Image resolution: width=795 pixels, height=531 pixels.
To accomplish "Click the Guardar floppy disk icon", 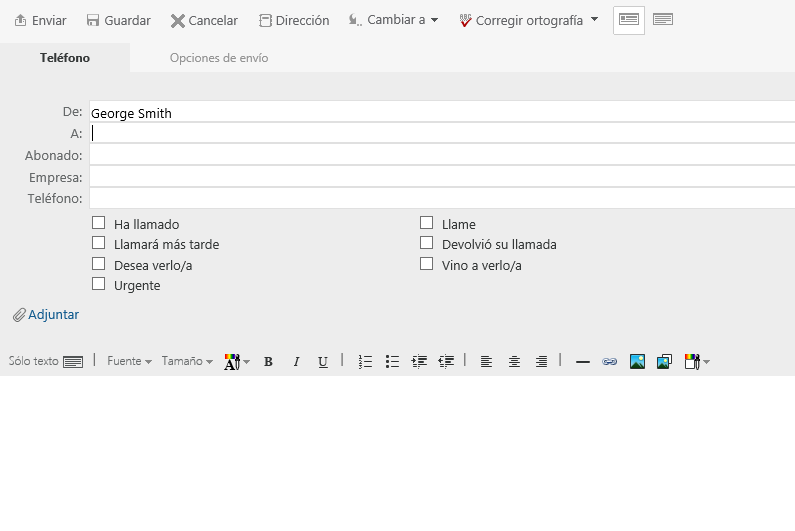I will point(93,20).
